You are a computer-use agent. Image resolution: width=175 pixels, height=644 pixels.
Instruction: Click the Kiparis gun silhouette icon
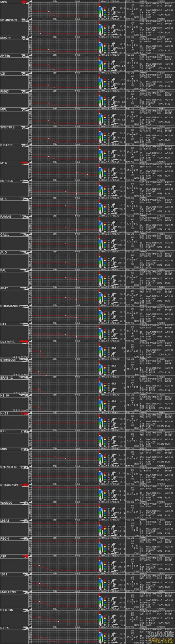25,145
